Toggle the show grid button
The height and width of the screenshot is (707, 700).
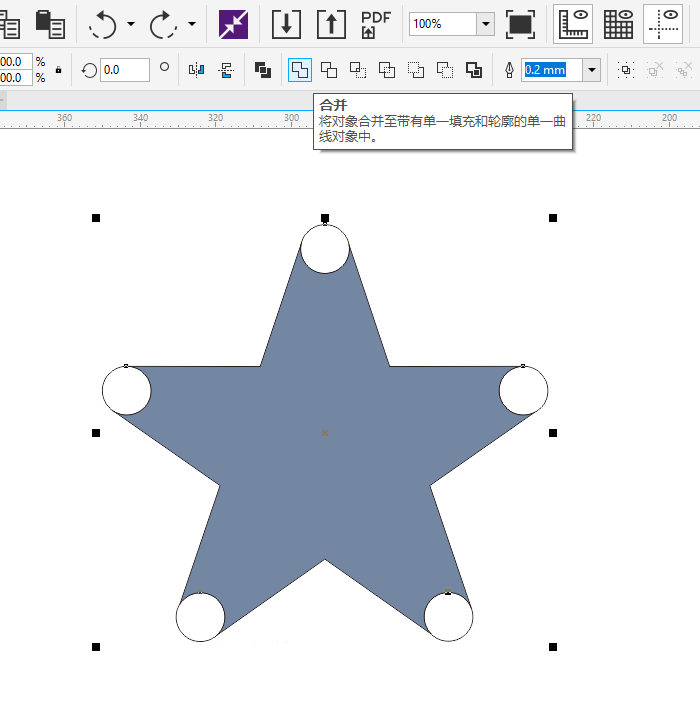pos(618,23)
